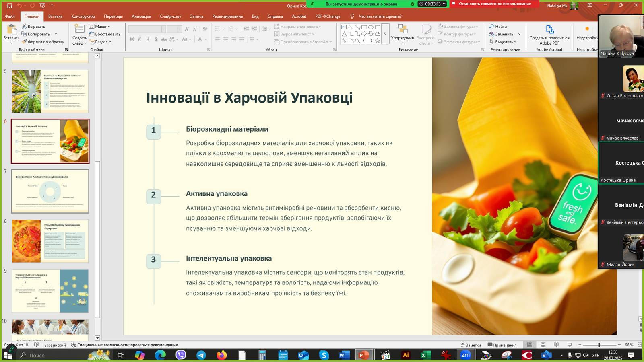Open Telegram from the taskbar
This screenshot has width=644, height=362.
click(201, 355)
